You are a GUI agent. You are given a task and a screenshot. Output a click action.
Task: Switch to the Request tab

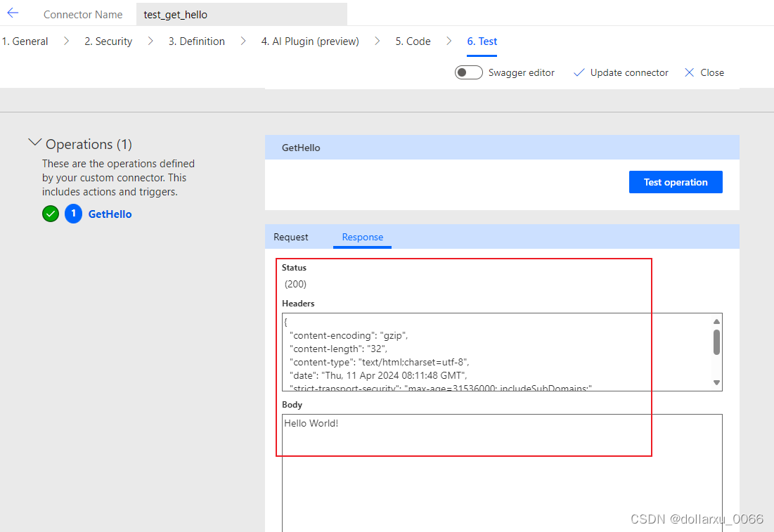pos(290,237)
